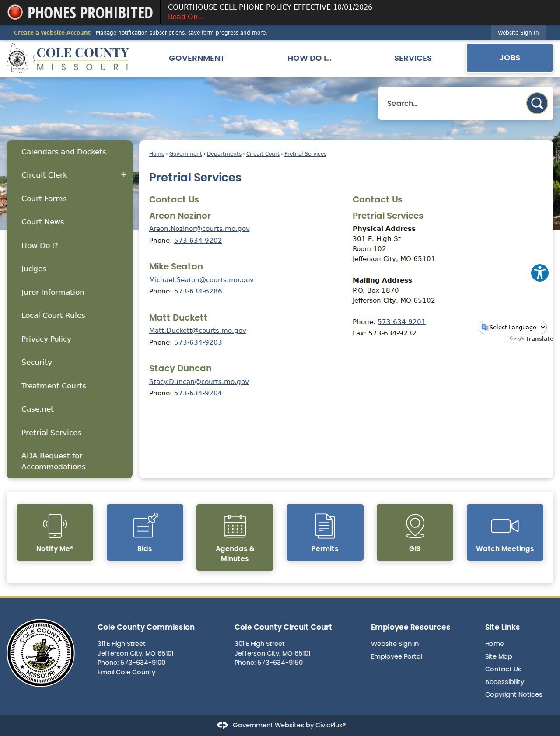Screen dimensions: 560x736
Task: Expand the Circuit Clerk submenu plus sign
Action: click(124, 174)
